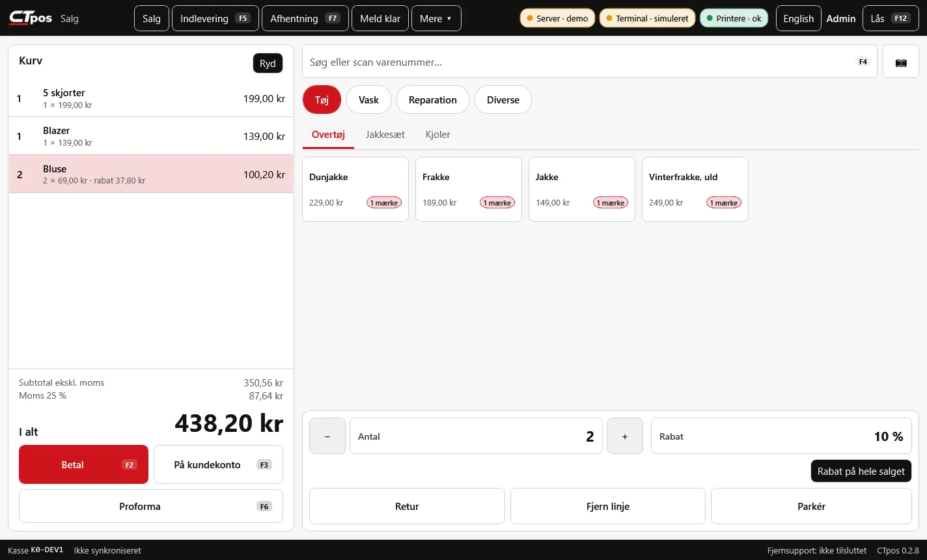This screenshot has height=560, width=927.
Task: Select the Tøj category chip
Action: tap(322, 100)
